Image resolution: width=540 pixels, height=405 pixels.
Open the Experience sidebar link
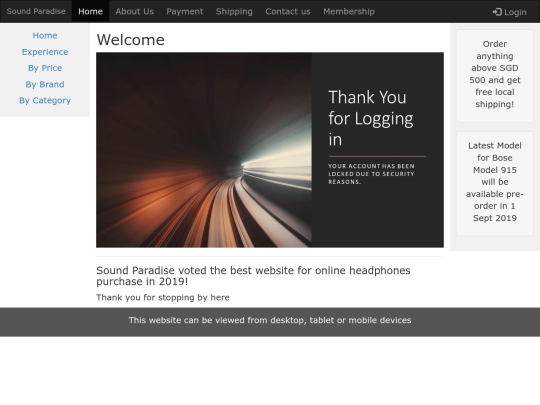[x=45, y=52]
